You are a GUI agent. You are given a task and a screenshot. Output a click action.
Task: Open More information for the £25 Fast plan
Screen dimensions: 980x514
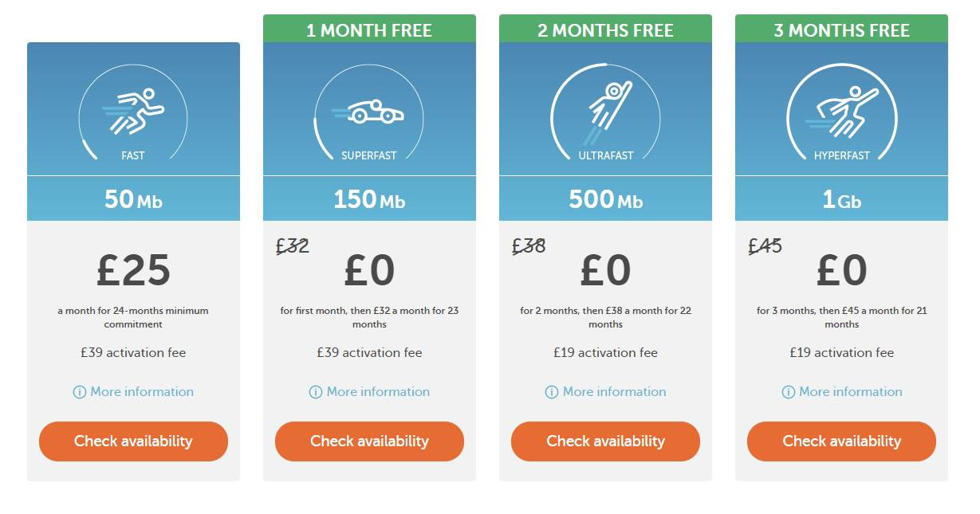[x=142, y=392]
